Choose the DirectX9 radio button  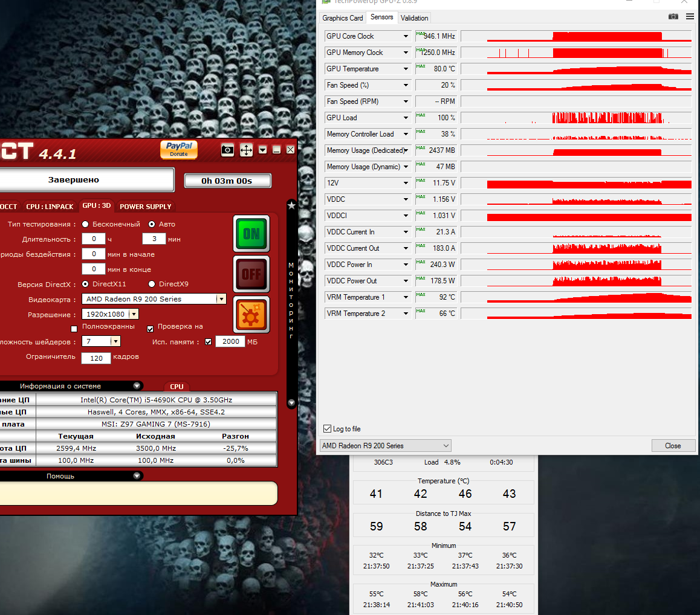point(152,284)
